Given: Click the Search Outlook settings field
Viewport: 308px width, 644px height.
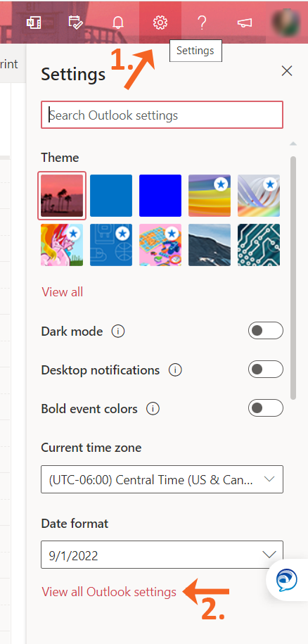Looking at the screenshot, I should coord(162,115).
